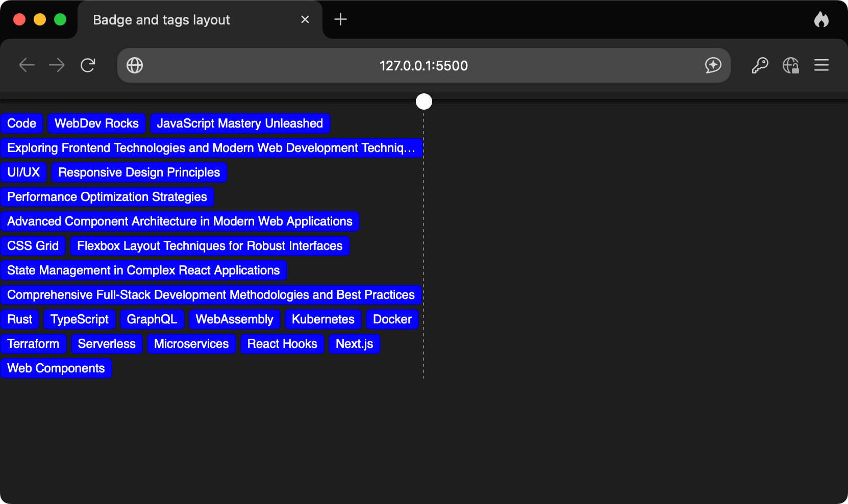Close the Badge and tags layout tab
The height and width of the screenshot is (504, 848).
(x=305, y=19)
